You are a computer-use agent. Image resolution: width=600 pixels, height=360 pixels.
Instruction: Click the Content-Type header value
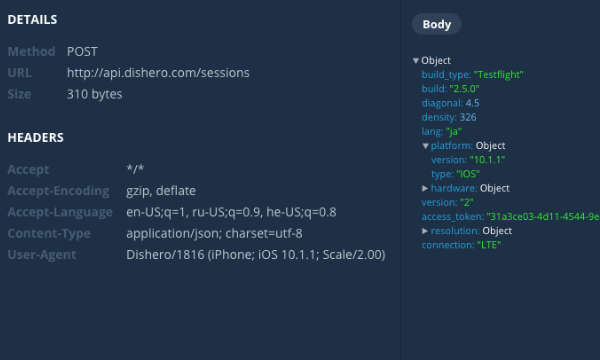pos(214,233)
